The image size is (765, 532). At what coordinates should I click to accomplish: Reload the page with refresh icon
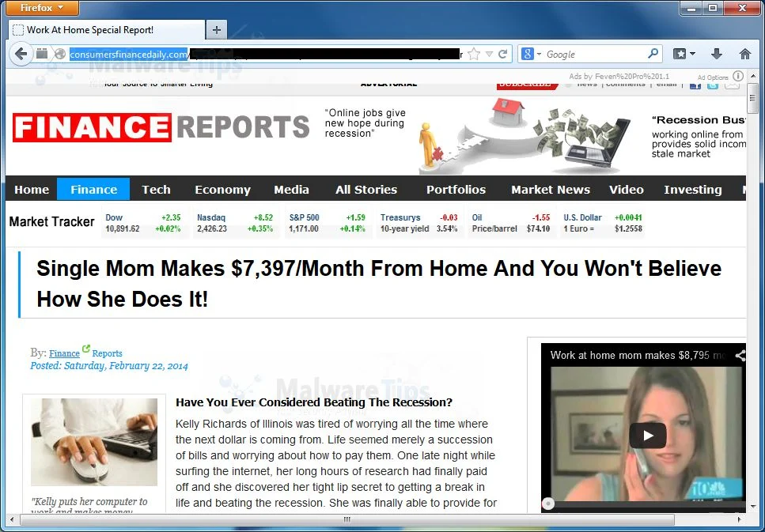tap(502, 54)
